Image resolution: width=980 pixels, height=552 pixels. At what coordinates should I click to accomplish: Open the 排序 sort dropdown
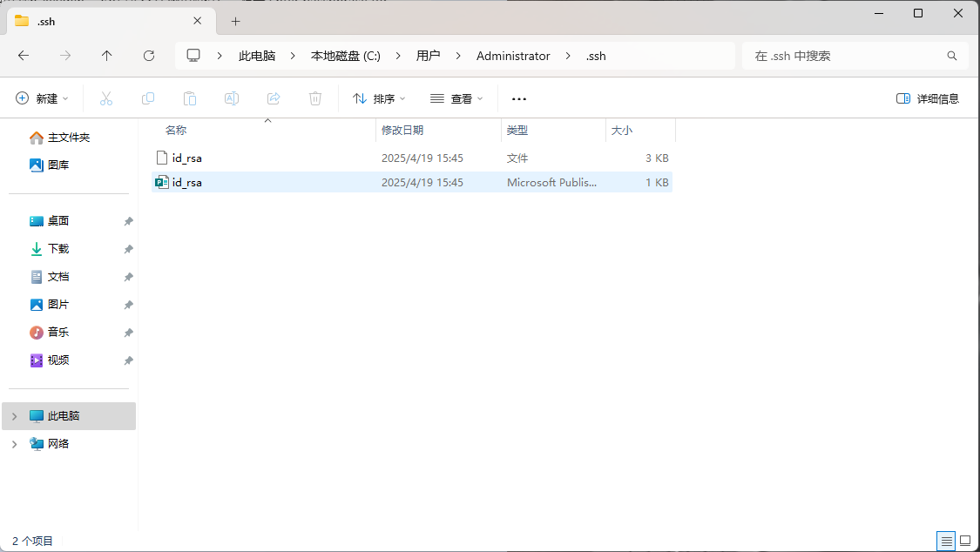(x=379, y=98)
